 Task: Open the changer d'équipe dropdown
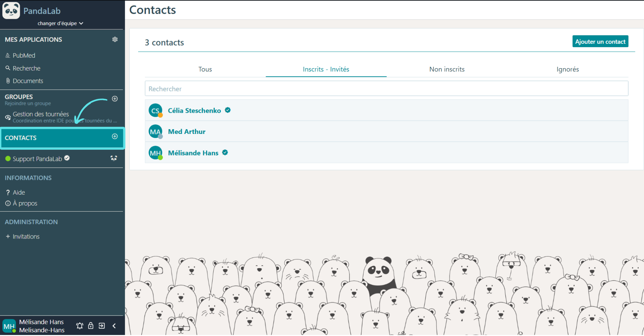click(x=60, y=23)
